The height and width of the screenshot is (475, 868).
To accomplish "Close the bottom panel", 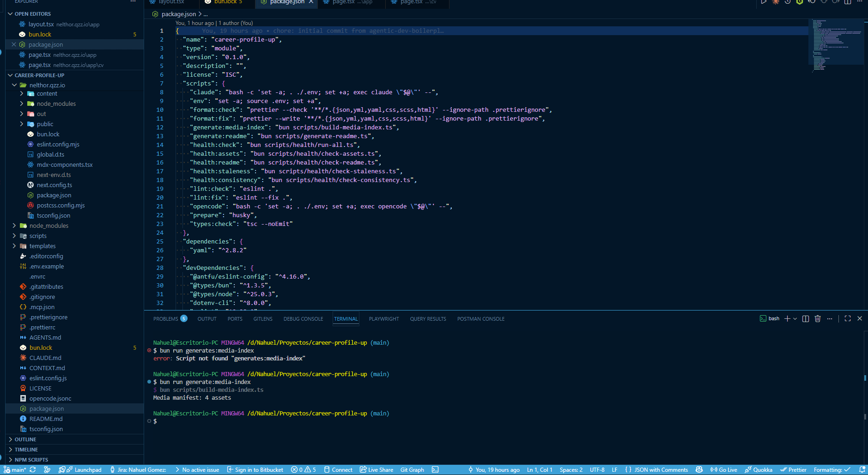I will 860,319.
